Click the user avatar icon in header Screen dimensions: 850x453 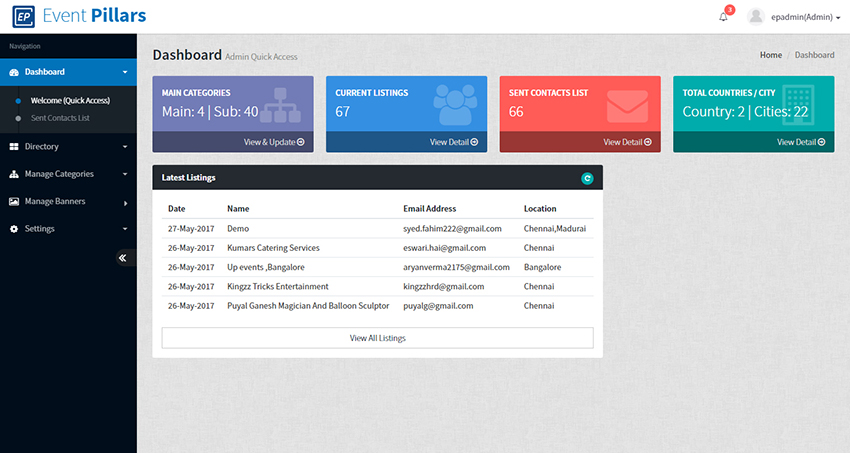pyautogui.click(x=756, y=17)
